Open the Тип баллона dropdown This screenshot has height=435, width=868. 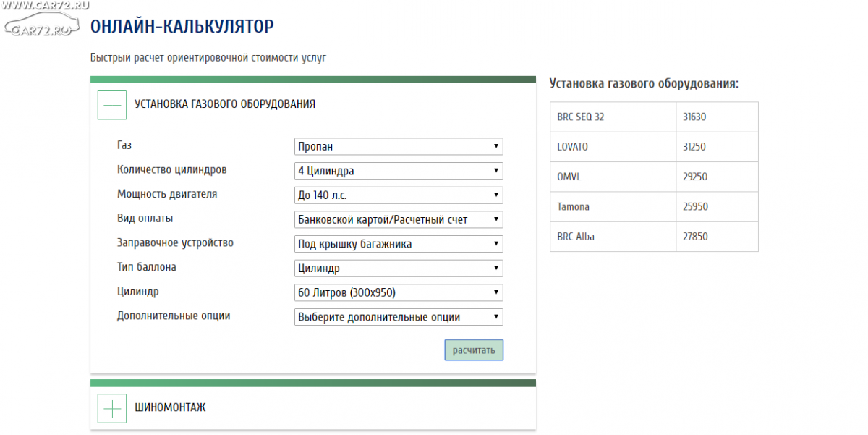point(399,269)
